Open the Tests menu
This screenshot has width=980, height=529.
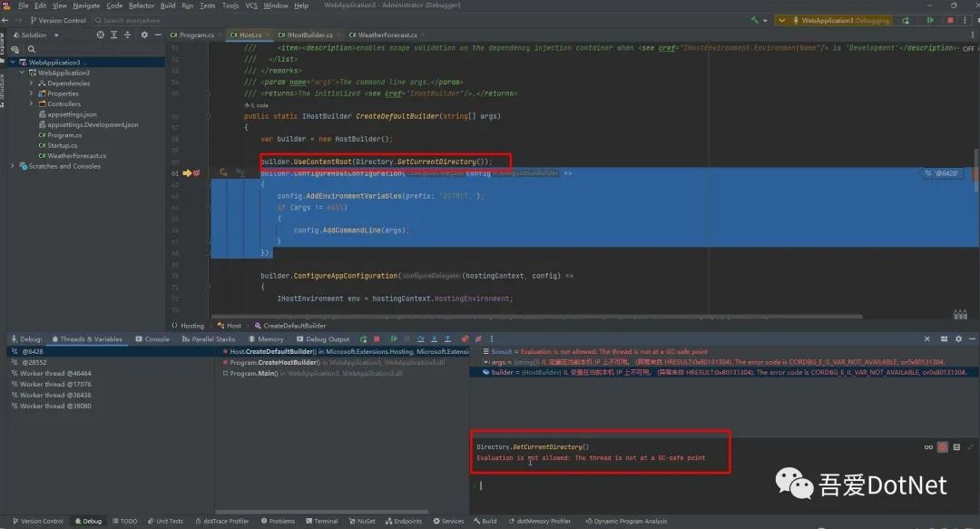tap(207, 5)
